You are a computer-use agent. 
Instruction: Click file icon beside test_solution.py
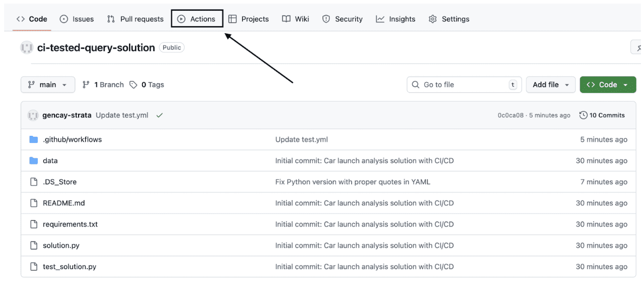click(x=34, y=266)
